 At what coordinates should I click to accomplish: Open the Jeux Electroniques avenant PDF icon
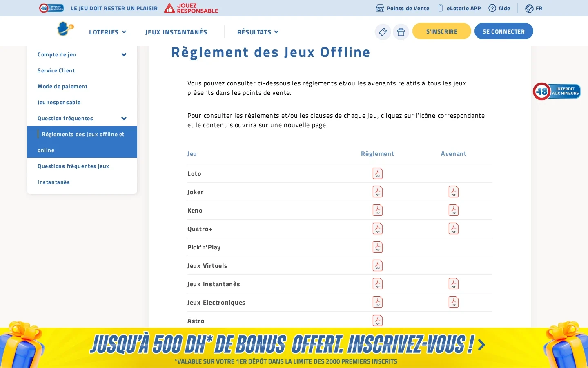point(454,302)
